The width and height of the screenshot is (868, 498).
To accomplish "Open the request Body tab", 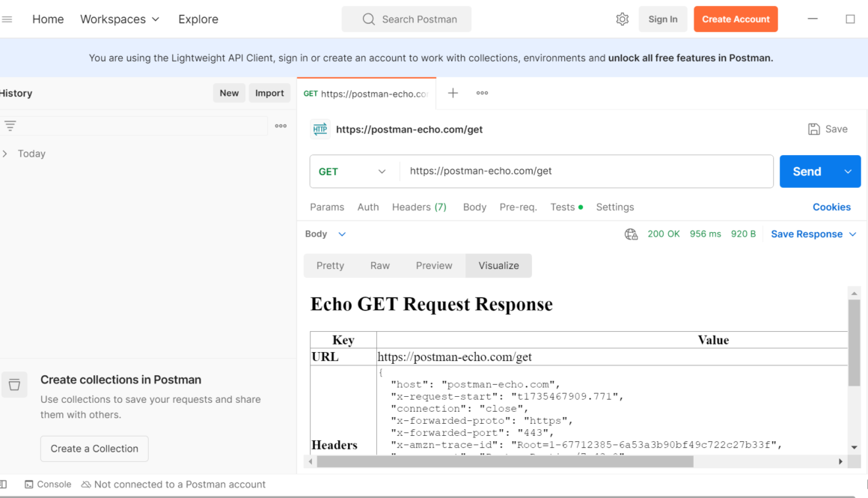I will pyautogui.click(x=474, y=207).
